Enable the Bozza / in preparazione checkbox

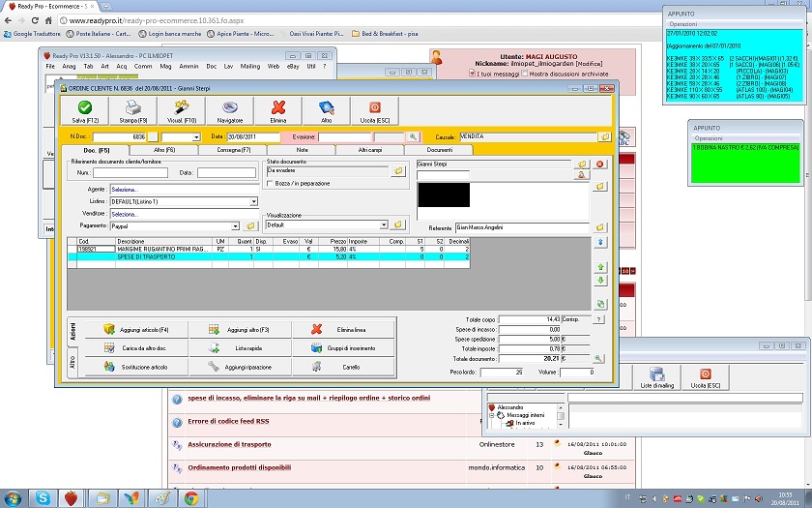pos(271,183)
